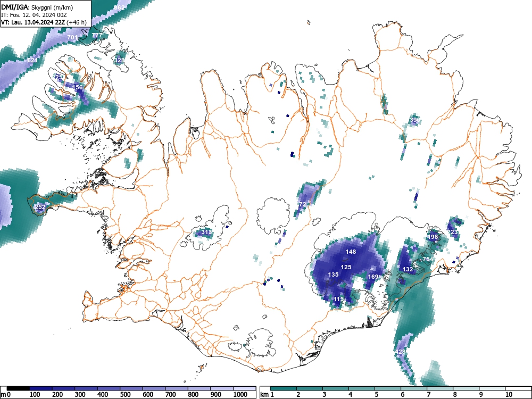Click the map value 132
532x399 pixels.
coord(408,269)
